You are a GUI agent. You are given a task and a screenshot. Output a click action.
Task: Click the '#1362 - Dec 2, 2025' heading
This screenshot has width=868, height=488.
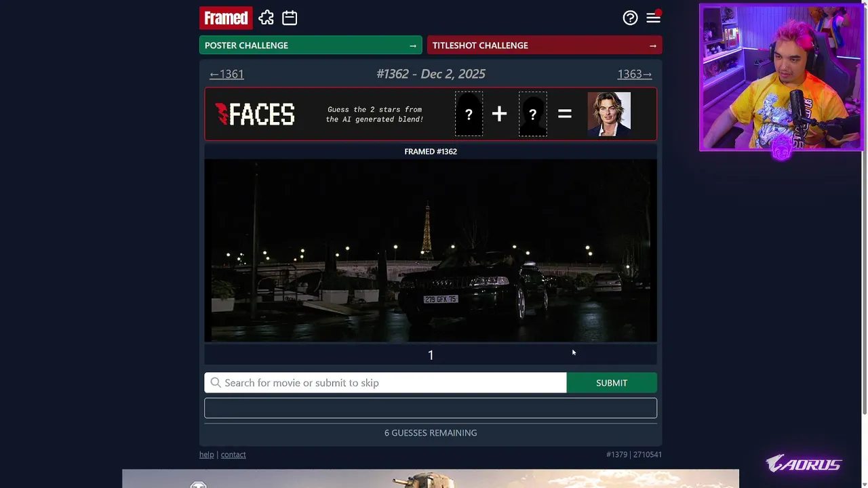[431, 74]
